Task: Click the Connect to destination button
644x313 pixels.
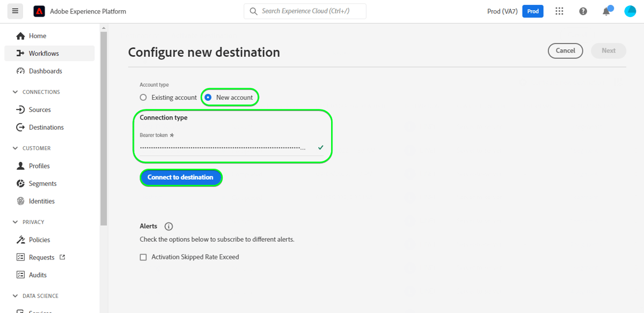Action: point(181,177)
